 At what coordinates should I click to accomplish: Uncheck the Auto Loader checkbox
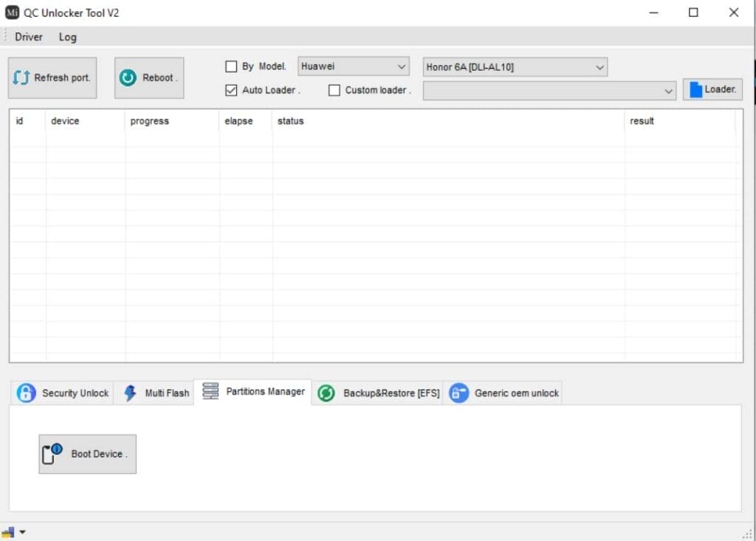pos(231,90)
